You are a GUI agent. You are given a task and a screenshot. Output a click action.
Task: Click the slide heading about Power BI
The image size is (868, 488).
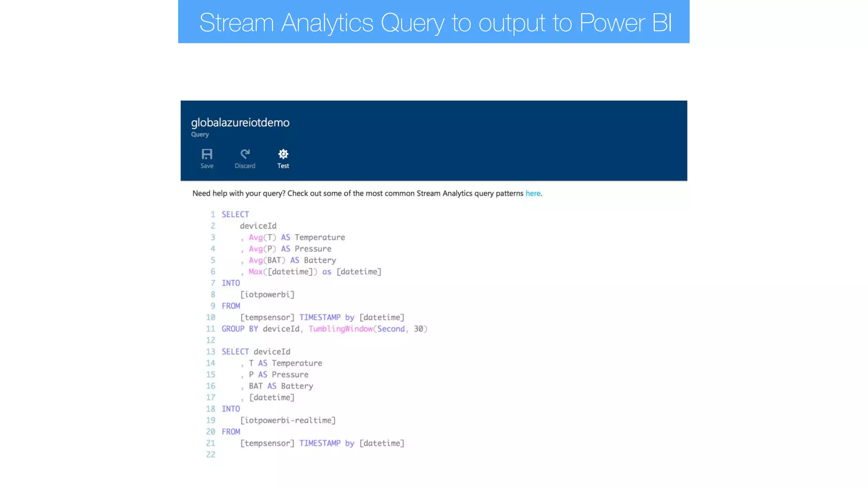tap(435, 22)
